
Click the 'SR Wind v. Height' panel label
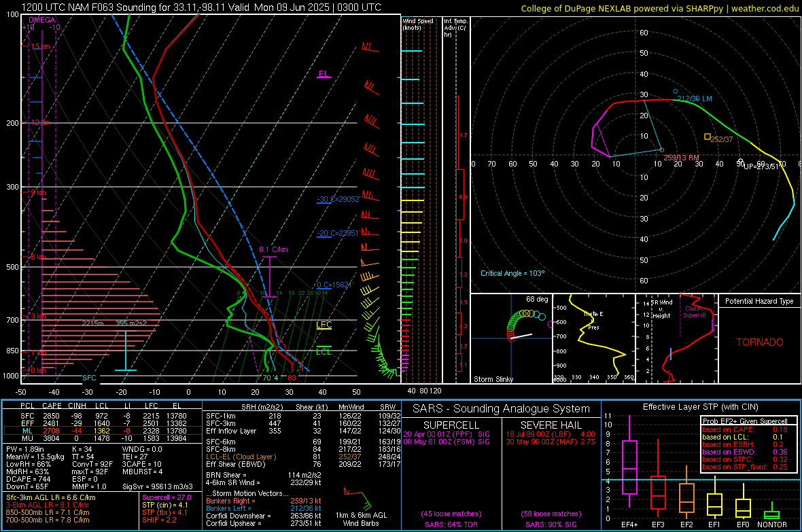point(661,309)
